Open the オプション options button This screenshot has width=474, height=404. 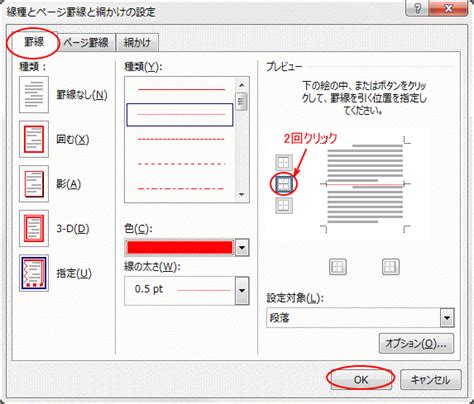(416, 343)
